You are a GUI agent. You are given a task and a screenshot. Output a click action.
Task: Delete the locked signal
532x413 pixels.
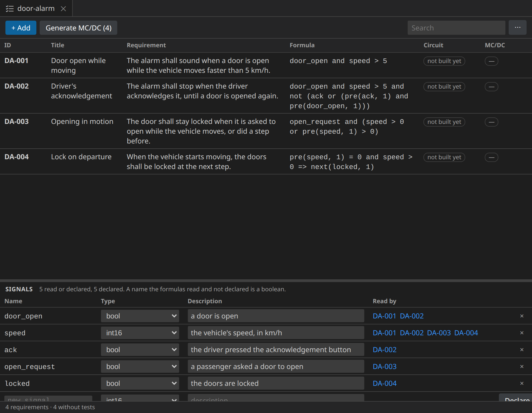(x=522, y=383)
